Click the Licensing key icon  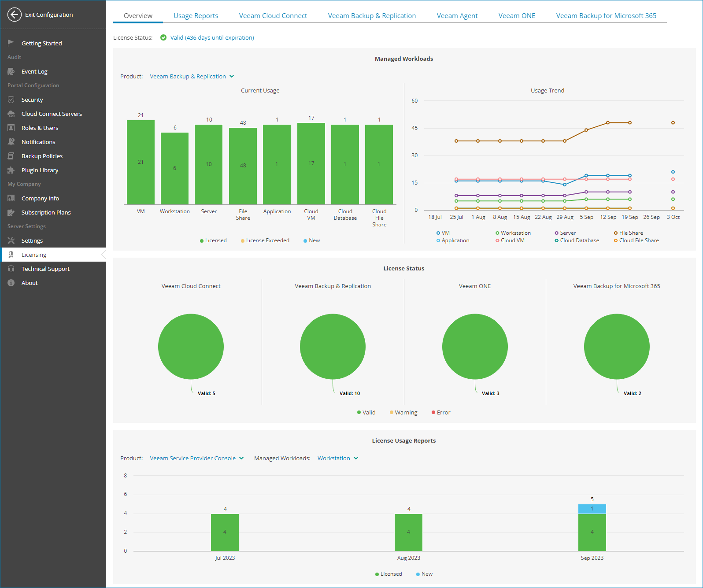11,255
